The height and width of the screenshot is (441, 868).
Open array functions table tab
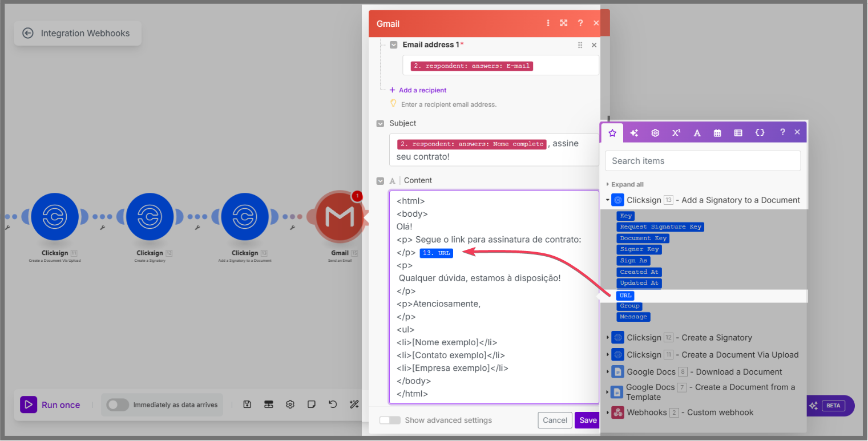tap(738, 133)
